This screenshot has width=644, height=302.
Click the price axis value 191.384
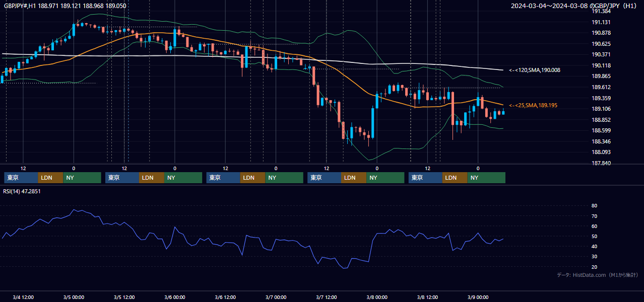tap(601, 11)
